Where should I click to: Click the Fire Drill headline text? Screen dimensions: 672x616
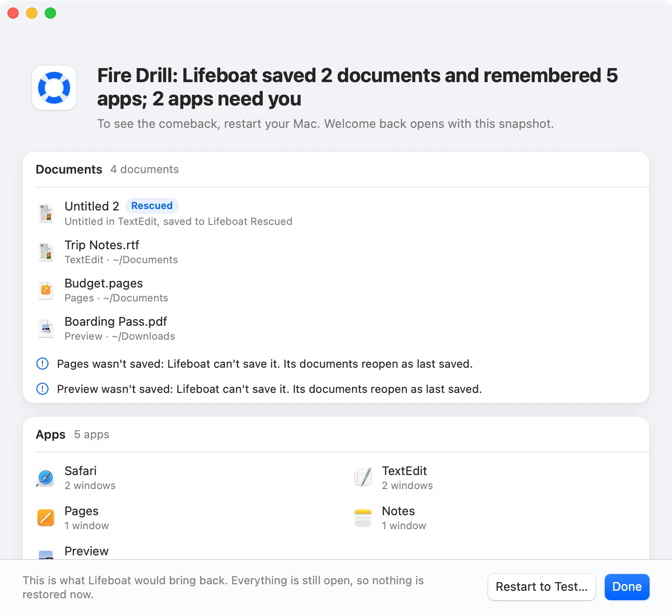point(357,87)
